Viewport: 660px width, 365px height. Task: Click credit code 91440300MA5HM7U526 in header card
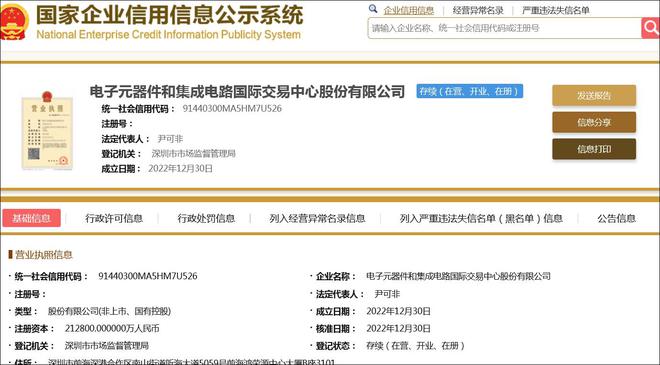pyautogui.click(x=232, y=108)
